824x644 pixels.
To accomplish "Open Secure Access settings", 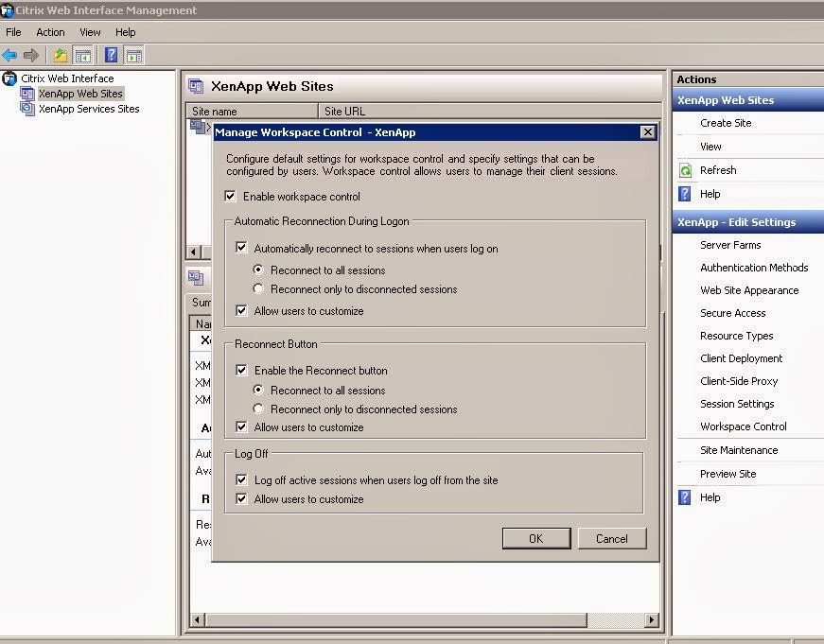I will [732, 313].
